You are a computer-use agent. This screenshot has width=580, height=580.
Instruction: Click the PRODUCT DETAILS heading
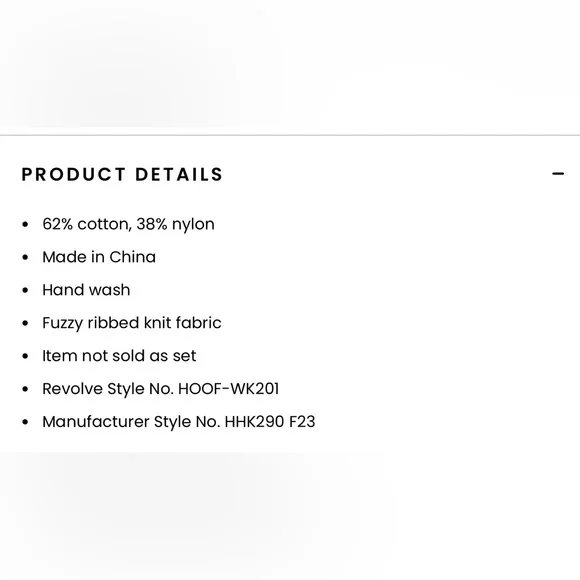(122, 174)
